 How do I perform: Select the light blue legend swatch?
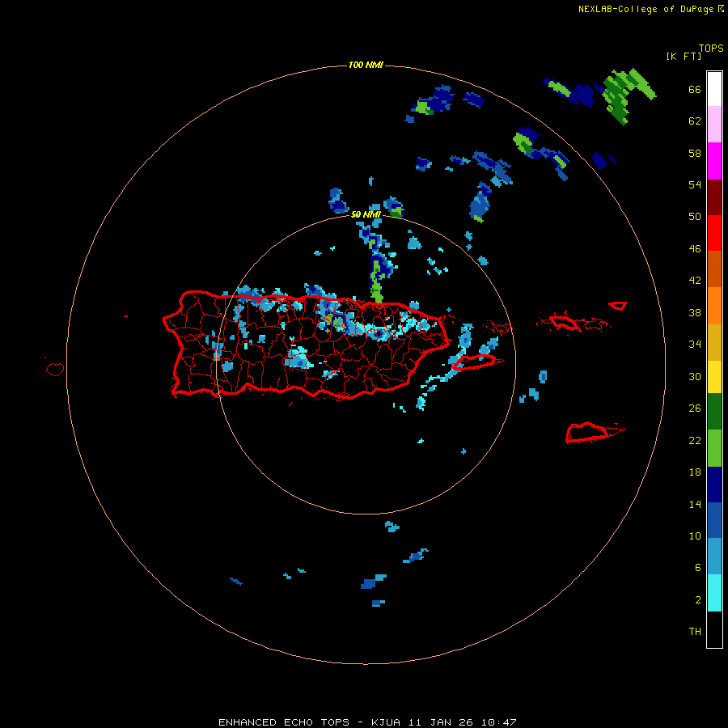[x=714, y=557]
